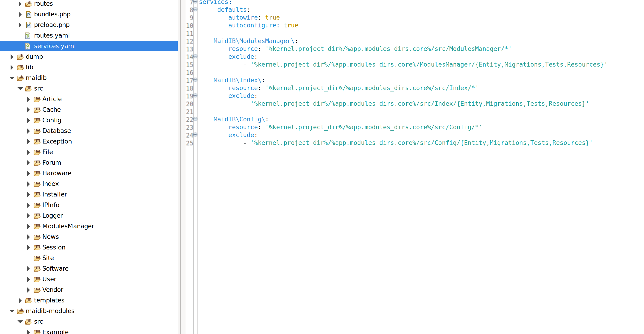Expand the routes folder arrow
This screenshot has width=644, height=334.
20,4
